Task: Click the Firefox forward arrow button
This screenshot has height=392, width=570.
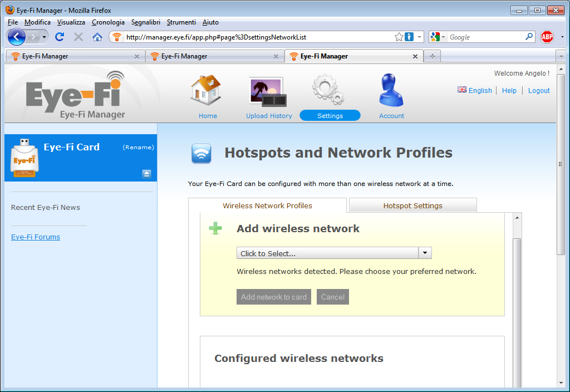Action: click(33, 37)
